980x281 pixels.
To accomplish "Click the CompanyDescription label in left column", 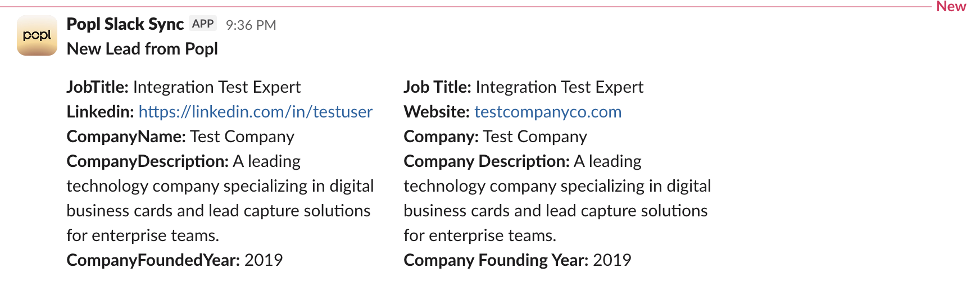I will [x=147, y=161].
